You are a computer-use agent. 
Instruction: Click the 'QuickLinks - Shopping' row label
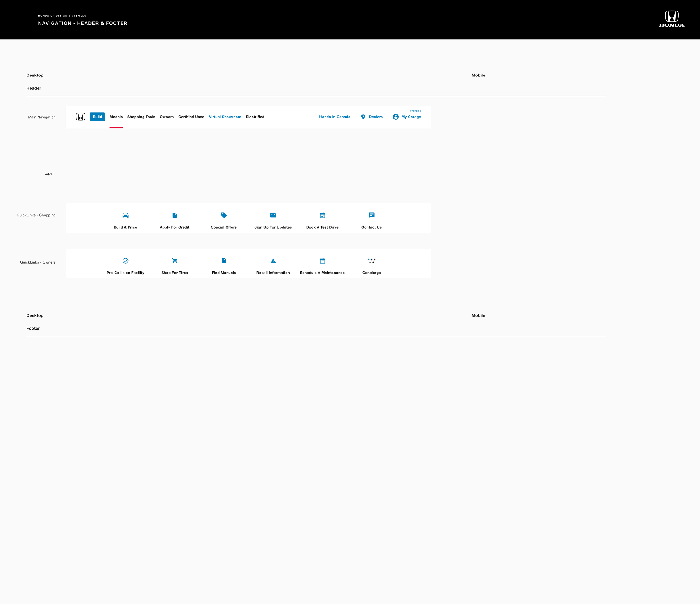coord(36,215)
